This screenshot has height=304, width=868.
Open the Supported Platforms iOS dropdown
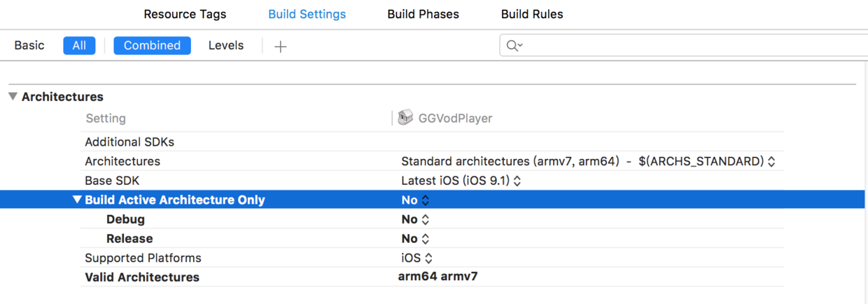tap(417, 258)
